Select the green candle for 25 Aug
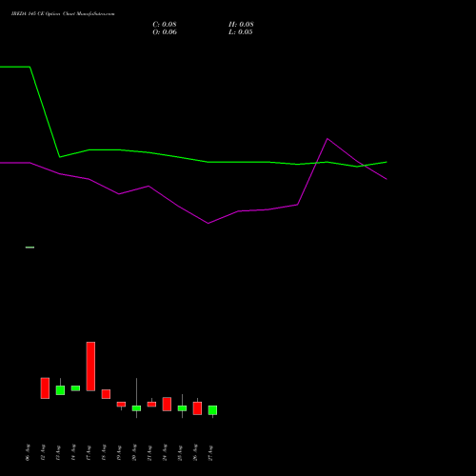 click(x=182, y=408)
